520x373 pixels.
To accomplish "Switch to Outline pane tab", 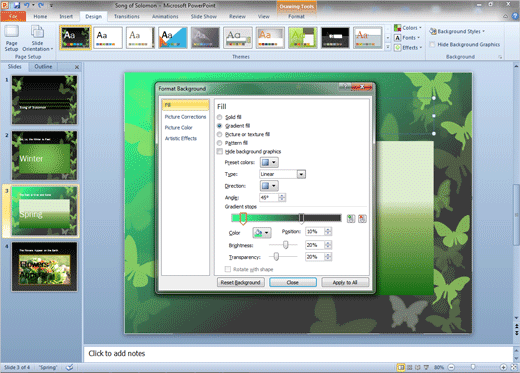I will pos(43,67).
